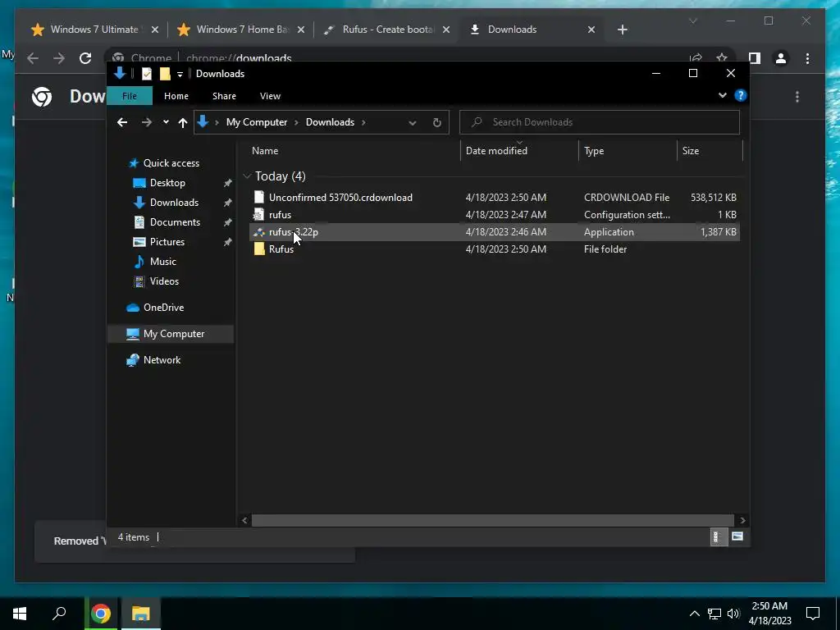Open Customize Quick Access Toolbar dropdown
The width and height of the screenshot is (840, 630).
pos(180,74)
